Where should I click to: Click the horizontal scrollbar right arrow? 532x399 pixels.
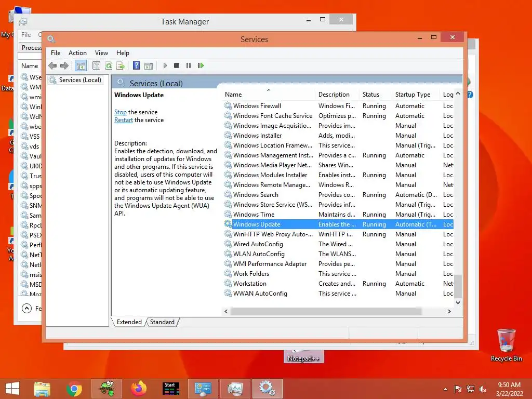click(x=449, y=311)
